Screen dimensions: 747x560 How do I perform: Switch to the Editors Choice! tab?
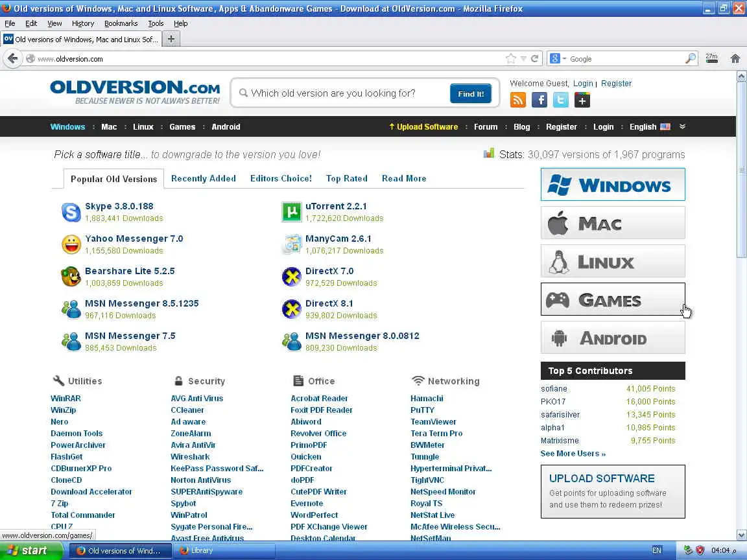[x=281, y=179]
